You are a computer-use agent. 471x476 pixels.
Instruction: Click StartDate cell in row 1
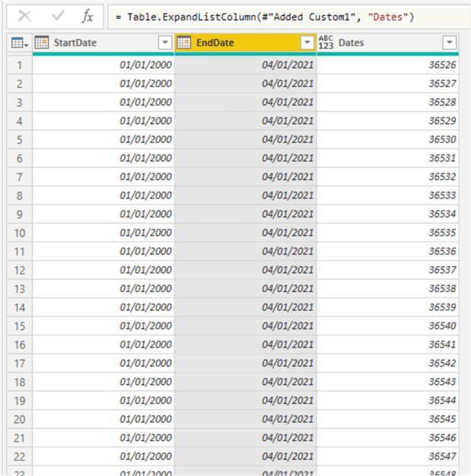pos(103,65)
